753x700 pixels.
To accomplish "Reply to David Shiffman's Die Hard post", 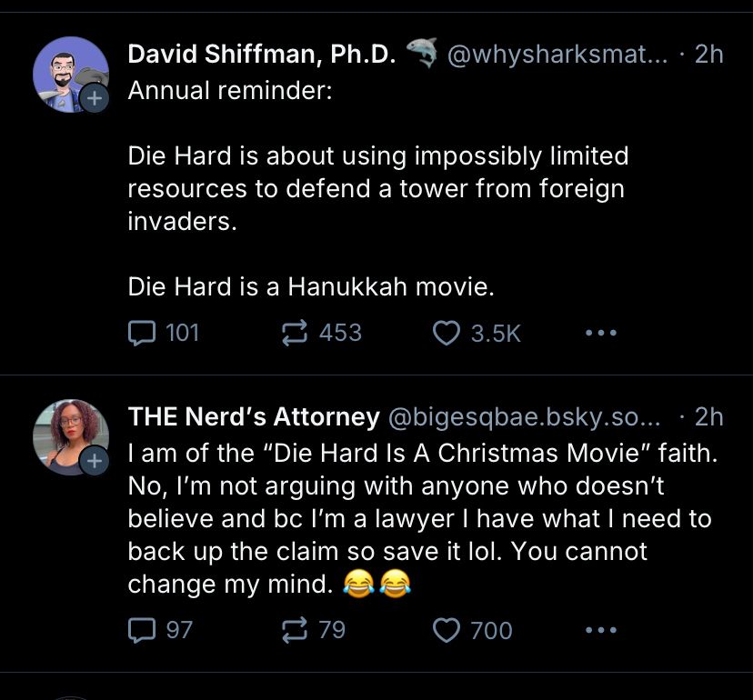I will click(164, 333).
